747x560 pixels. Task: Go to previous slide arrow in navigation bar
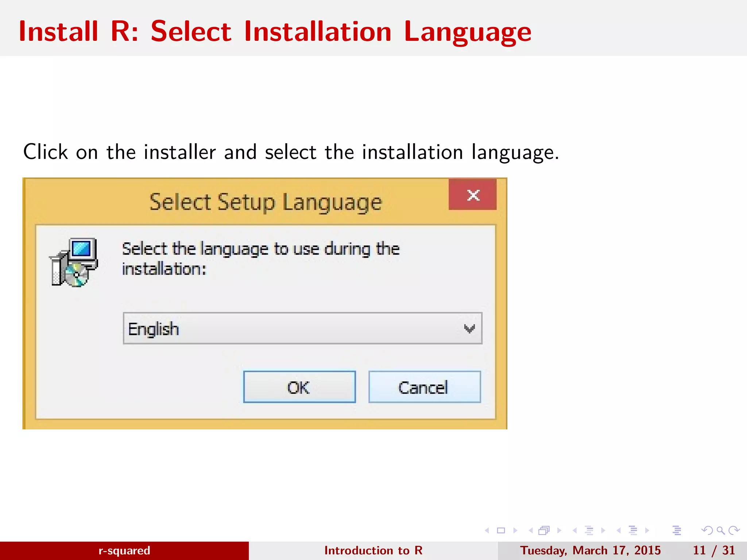[x=487, y=530]
